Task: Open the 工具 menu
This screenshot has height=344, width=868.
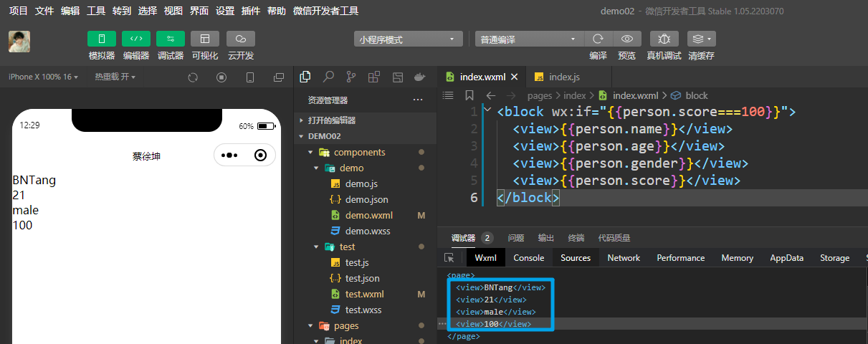Action: (x=96, y=11)
